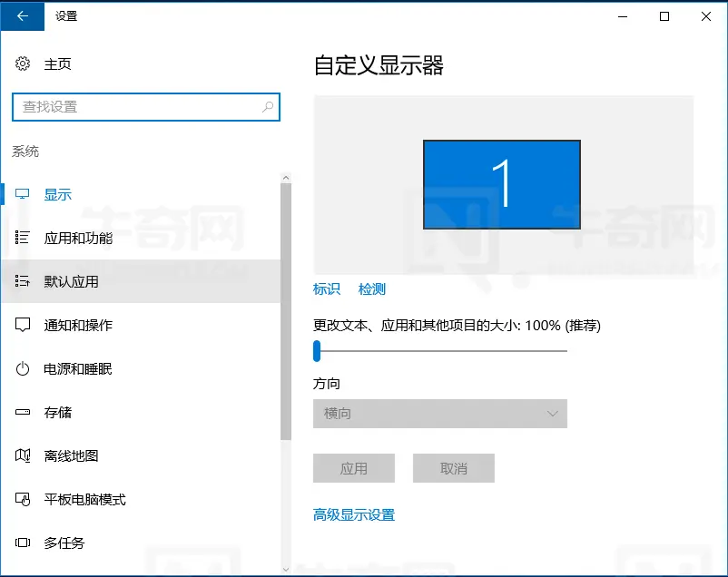Open 多任务 settings
Viewport: 728px width, 577px height.
(141, 543)
